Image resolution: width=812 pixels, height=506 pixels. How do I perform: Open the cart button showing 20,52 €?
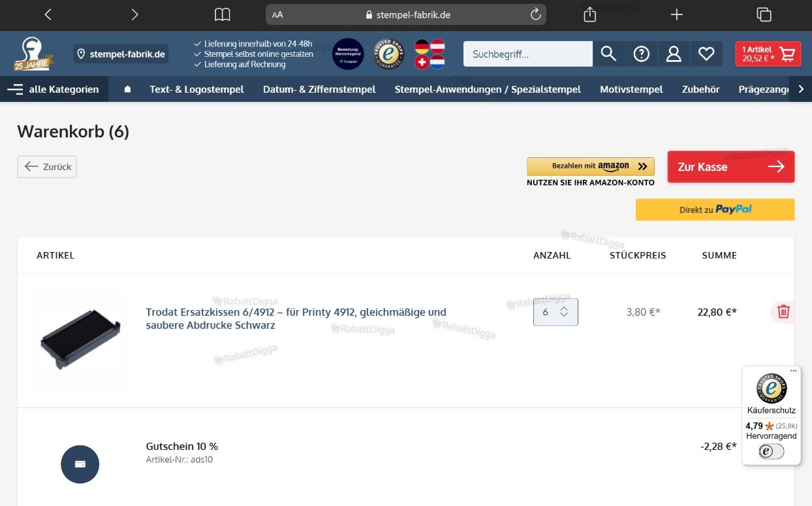[x=768, y=54]
